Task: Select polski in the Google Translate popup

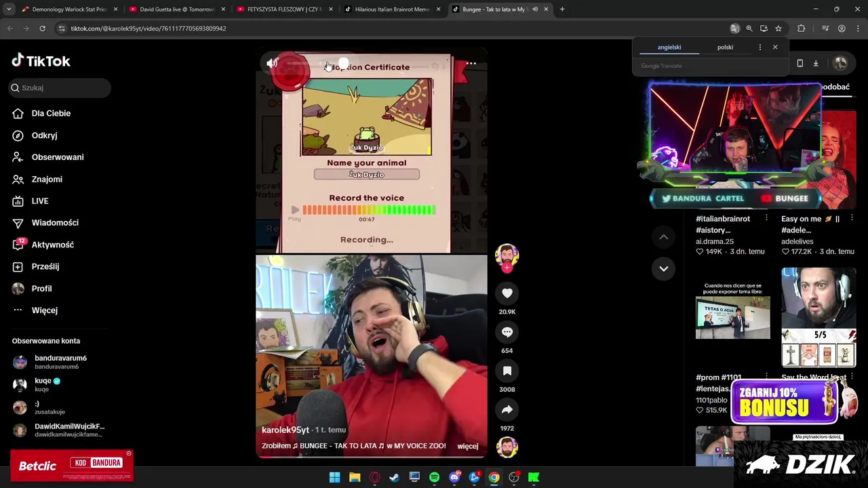Action: click(x=725, y=47)
